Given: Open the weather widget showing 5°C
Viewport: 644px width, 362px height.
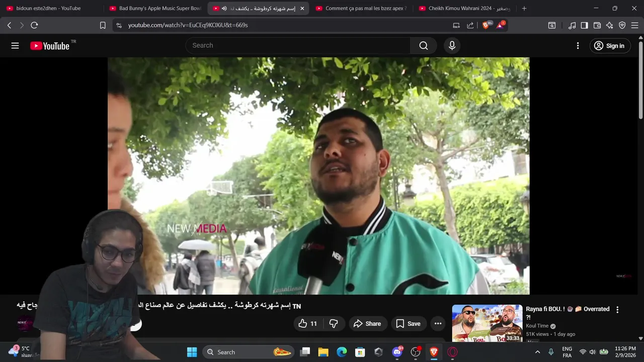Looking at the screenshot, I should [x=23, y=352].
